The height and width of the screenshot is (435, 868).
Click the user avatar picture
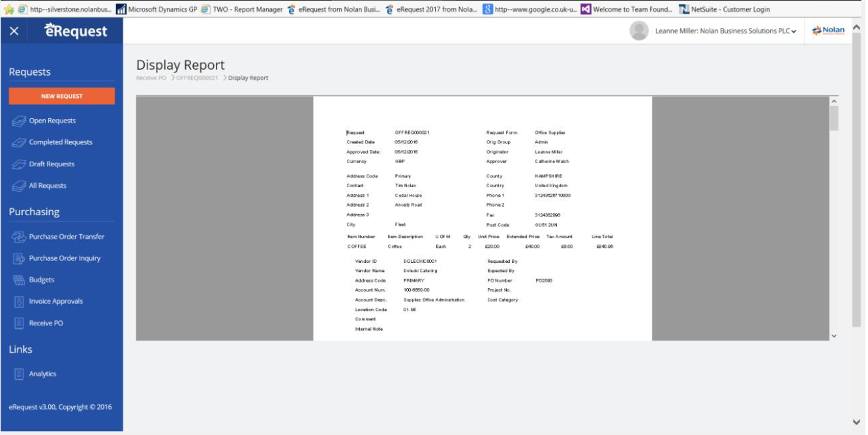[x=639, y=31]
